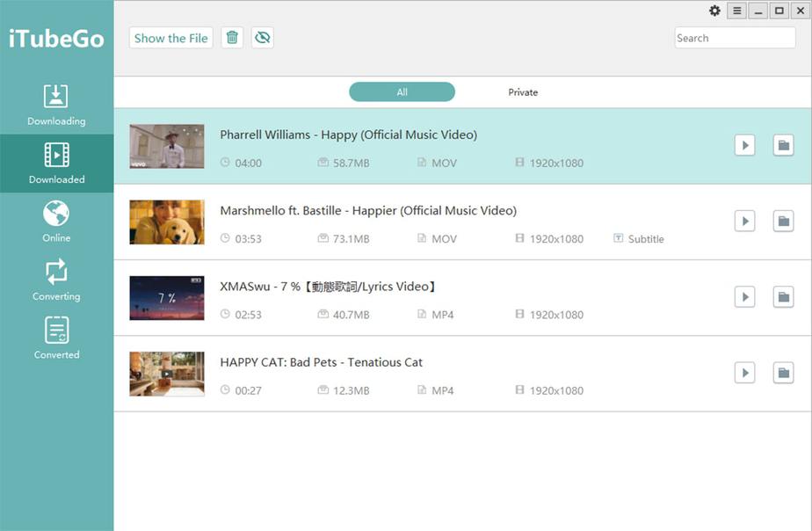Click the Search input field
The width and height of the screenshot is (812, 531).
(x=735, y=38)
